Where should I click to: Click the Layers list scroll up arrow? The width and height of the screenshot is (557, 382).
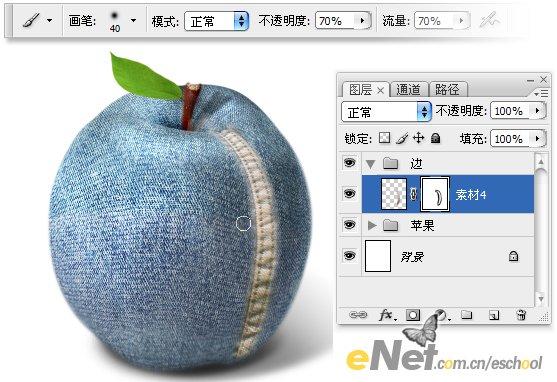(x=541, y=161)
